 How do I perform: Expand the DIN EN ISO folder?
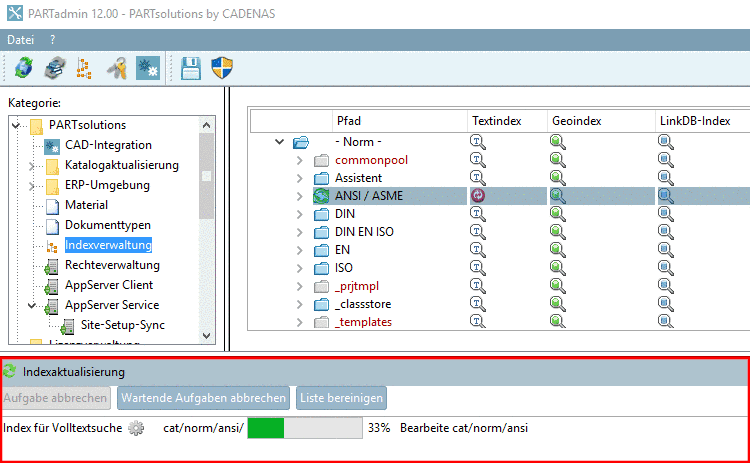300,232
